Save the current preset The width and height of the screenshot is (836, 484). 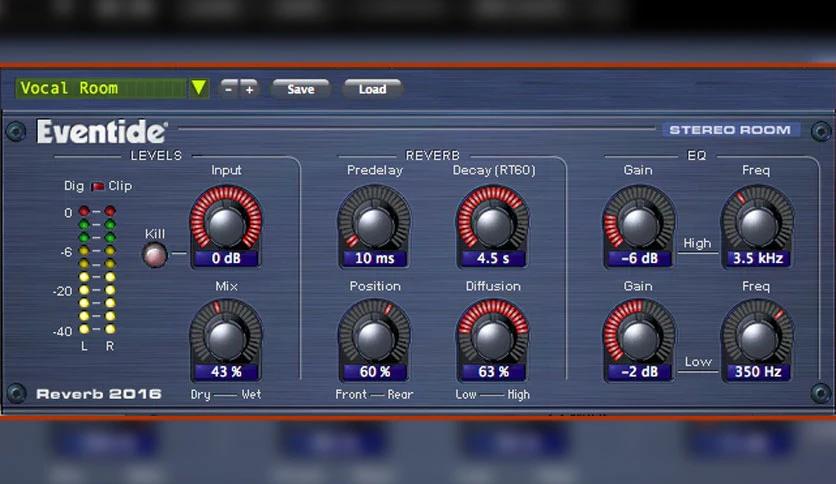[x=301, y=89]
